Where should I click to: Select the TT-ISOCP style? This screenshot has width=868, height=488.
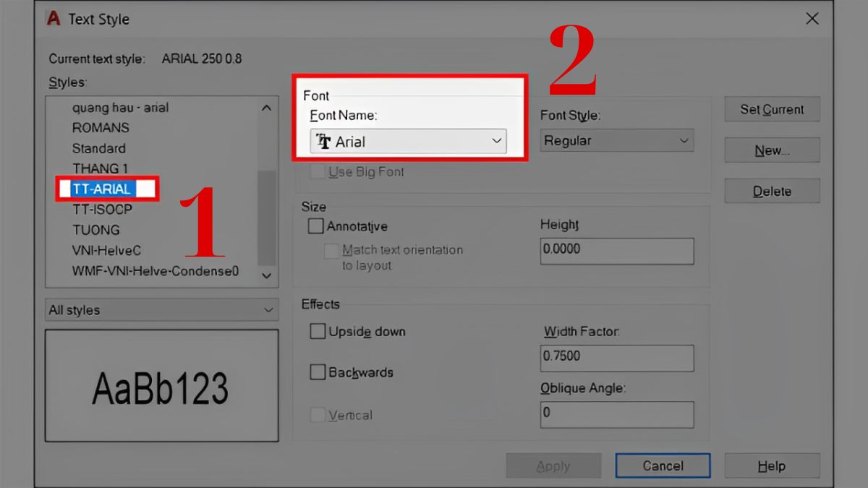[102, 210]
